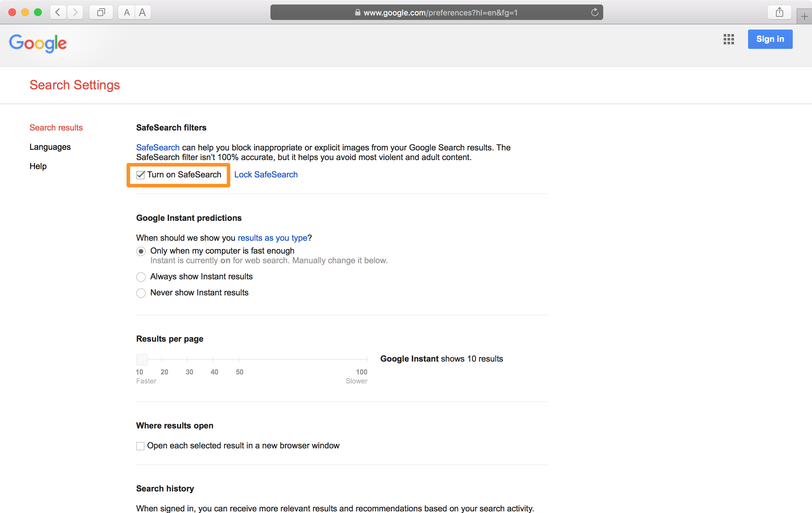
Task: Click the Safari back arrow button
Action: tap(58, 13)
